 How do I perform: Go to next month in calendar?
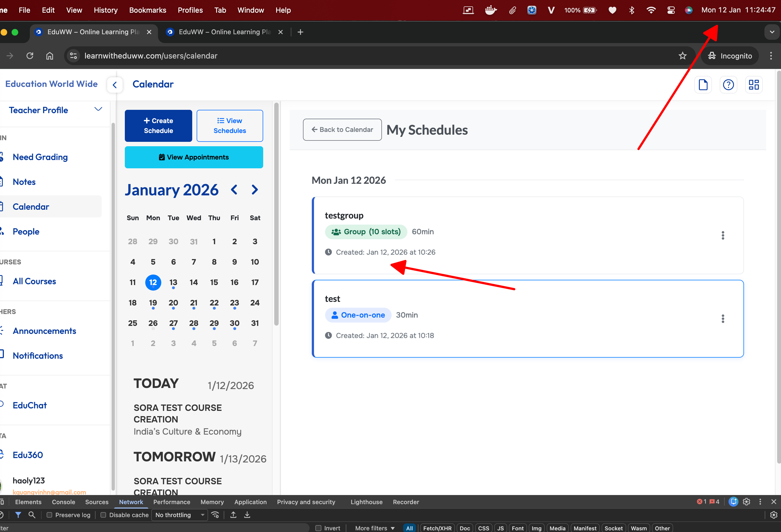click(255, 190)
